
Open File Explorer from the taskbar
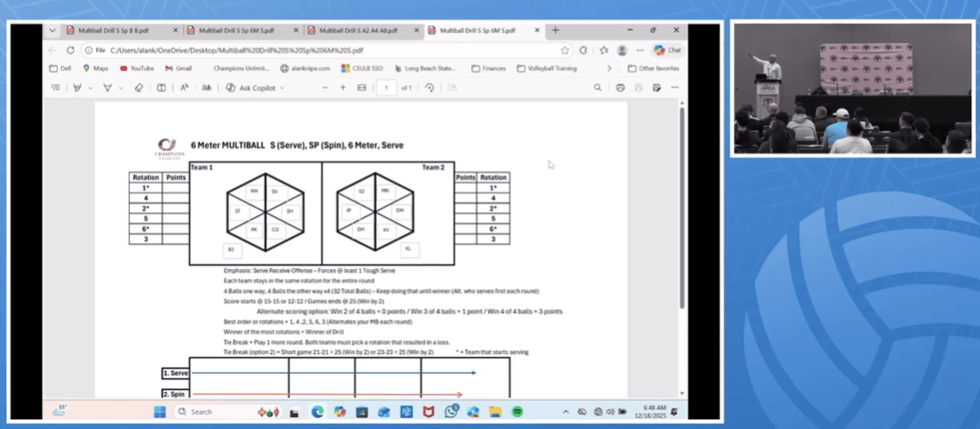(495, 412)
